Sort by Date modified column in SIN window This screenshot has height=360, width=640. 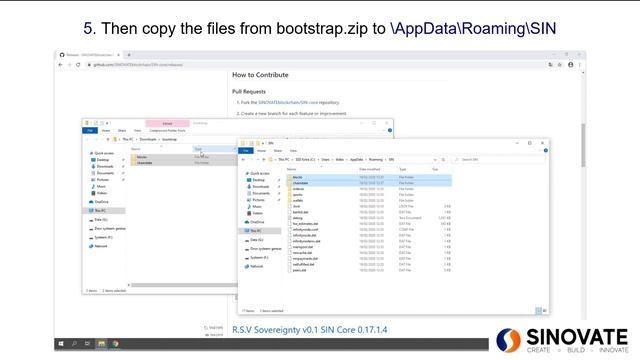369,169
